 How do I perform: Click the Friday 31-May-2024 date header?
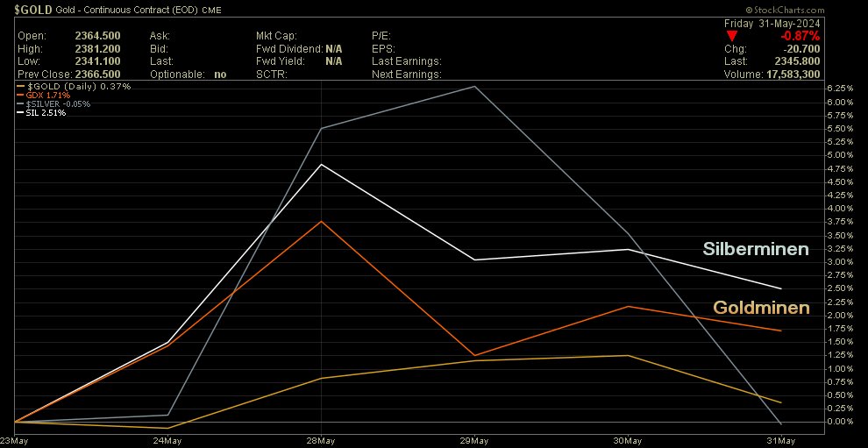tap(771, 23)
